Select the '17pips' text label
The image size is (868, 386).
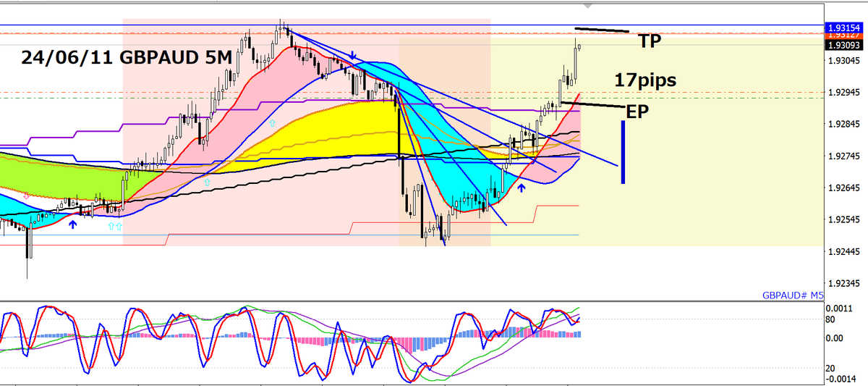pyautogui.click(x=645, y=80)
